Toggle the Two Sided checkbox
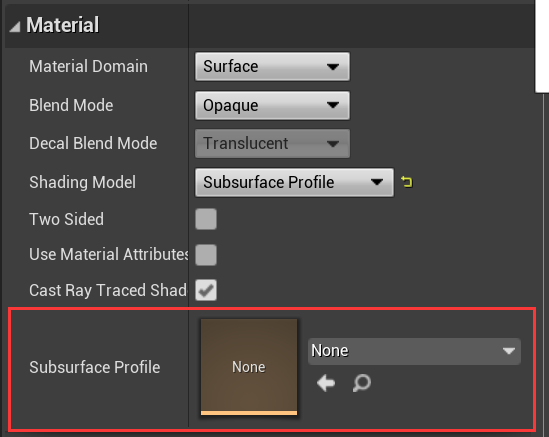 (x=206, y=219)
